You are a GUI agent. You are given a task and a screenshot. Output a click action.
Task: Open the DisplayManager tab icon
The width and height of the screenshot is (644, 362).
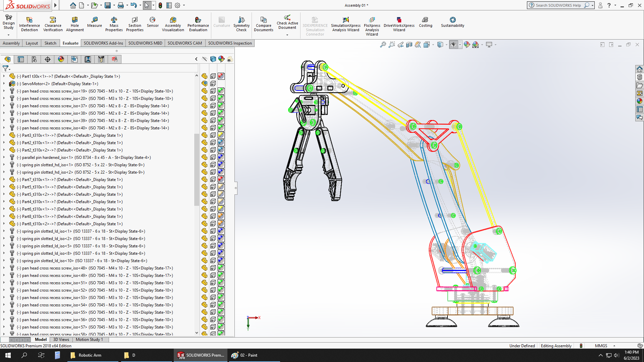point(61,59)
